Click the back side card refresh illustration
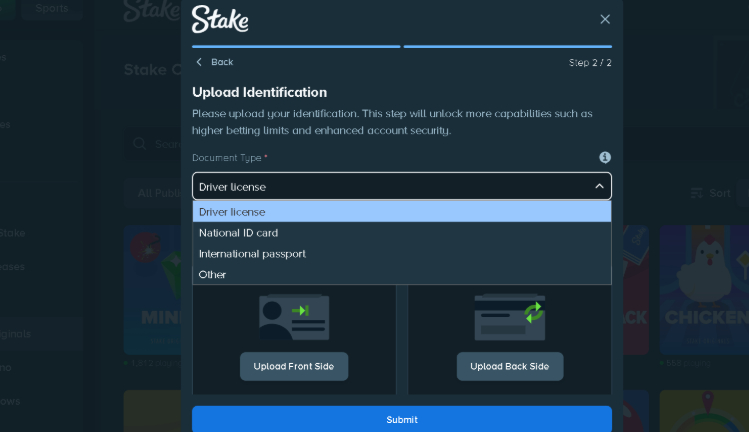 510,317
